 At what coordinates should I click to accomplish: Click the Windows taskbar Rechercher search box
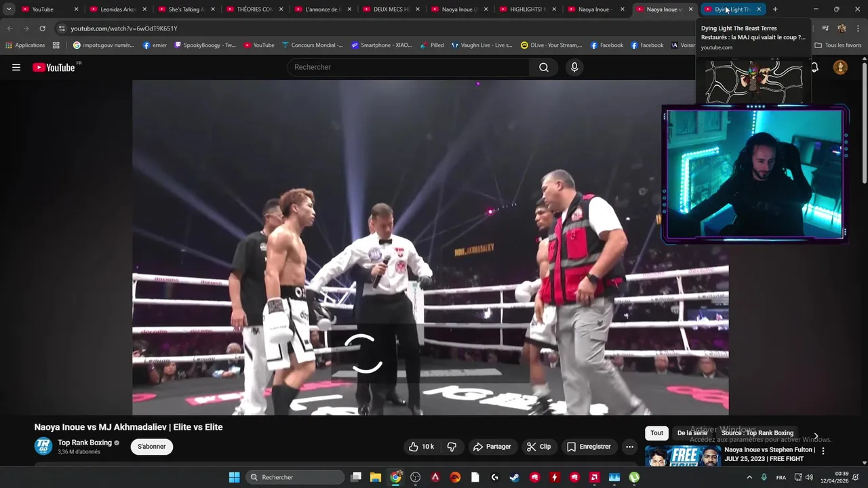coord(294,477)
